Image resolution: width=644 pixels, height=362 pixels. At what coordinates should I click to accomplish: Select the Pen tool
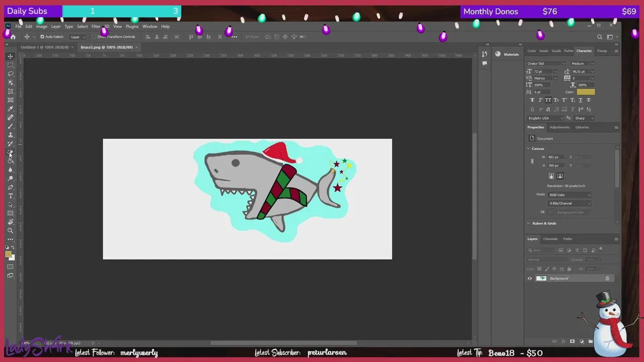[11, 187]
